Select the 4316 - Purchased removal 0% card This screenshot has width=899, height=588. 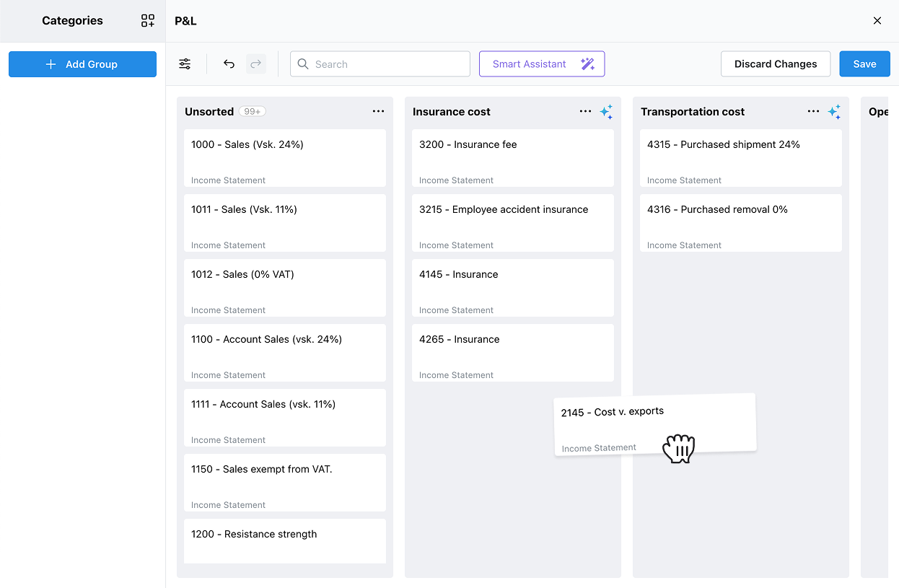pos(741,223)
